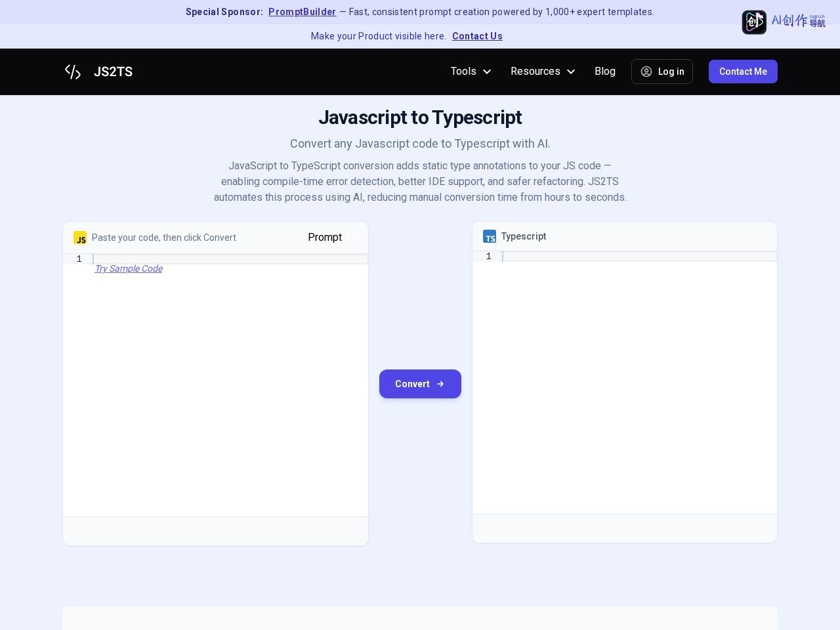
Task: Click the 'Special Sponsor:' label
Action: (224, 12)
